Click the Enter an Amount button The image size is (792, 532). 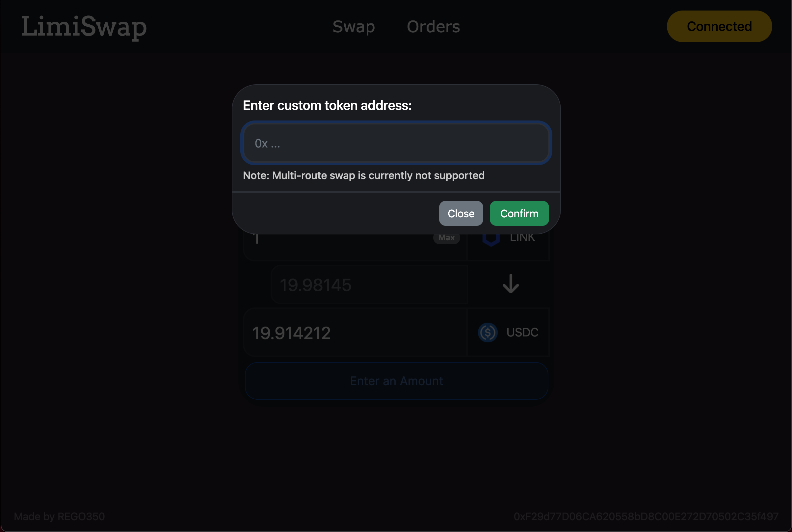396,381
